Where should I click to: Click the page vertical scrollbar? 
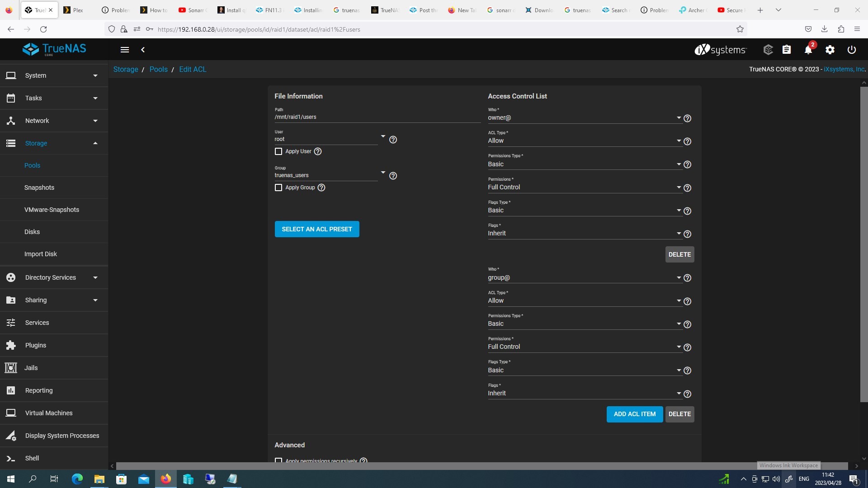[864, 244]
